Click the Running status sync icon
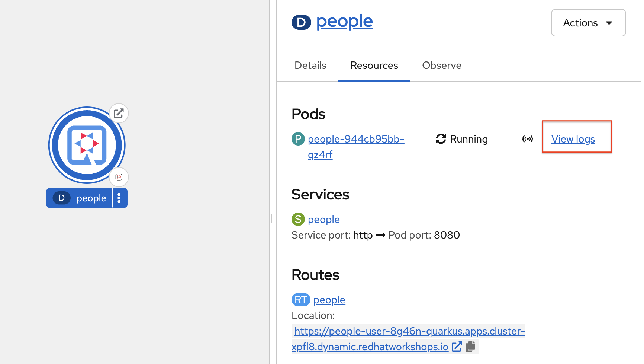The width and height of the screenshot is (644, 364). [x=441, y=139]
